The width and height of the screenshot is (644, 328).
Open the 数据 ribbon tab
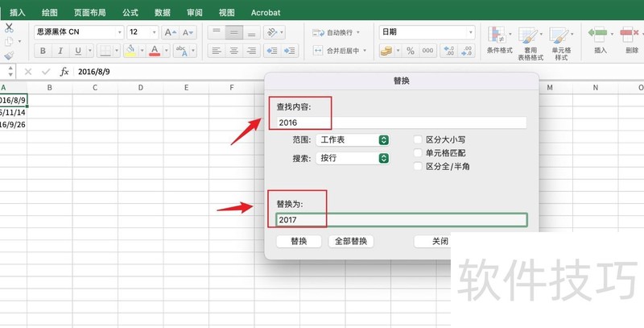pos(162,13)
